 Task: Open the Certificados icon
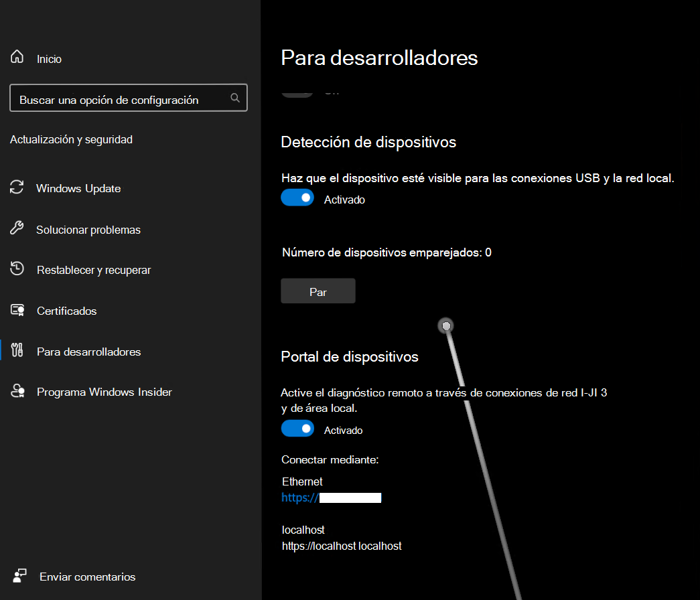[16, 310]
